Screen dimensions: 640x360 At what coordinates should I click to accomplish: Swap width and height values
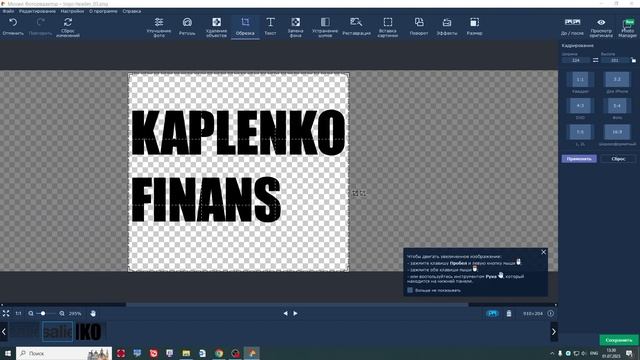(x=596, y=60)
